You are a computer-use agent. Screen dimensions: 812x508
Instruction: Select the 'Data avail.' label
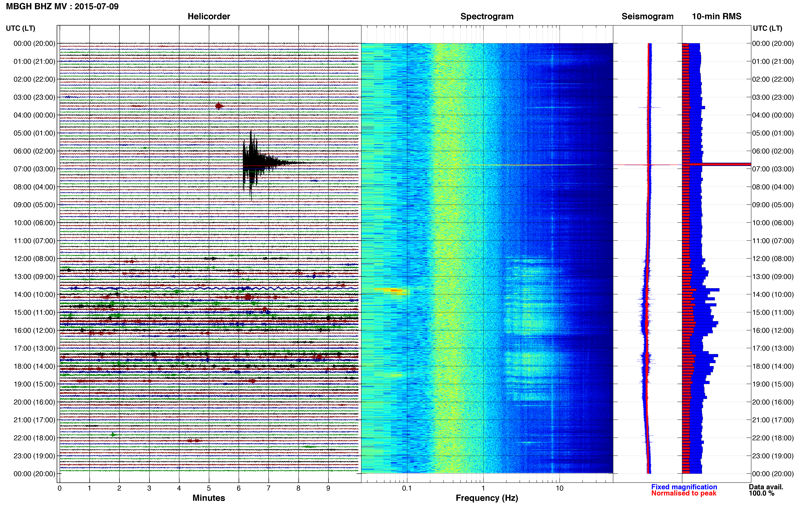(x=766, y=487)
